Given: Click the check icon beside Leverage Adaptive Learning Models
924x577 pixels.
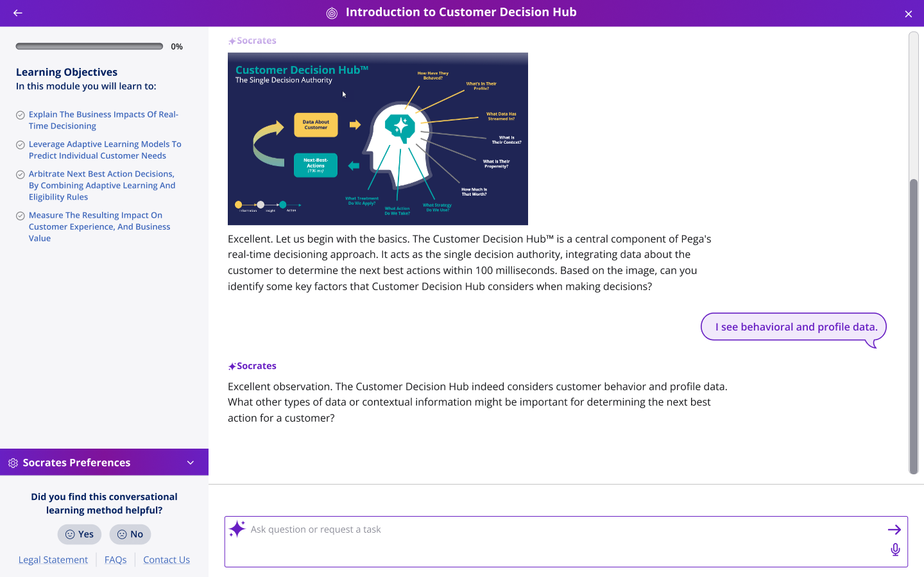Looking at the screenshot, I should 21,145.
